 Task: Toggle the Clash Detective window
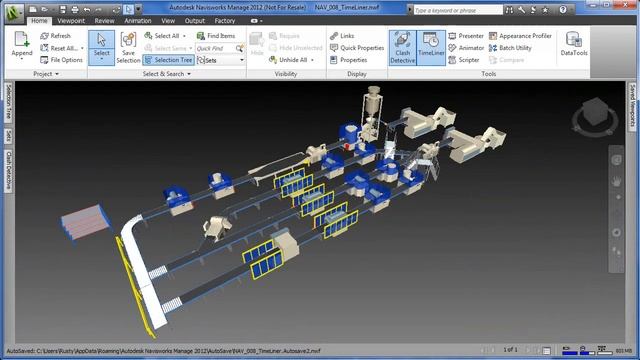pyautogui.click(x=402, y=48)
